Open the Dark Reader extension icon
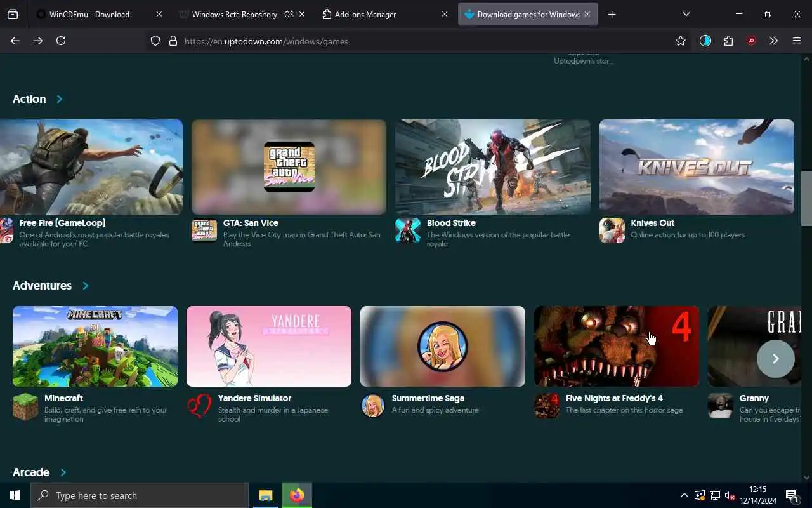This screenshot has width=812, height=508. (705, 41)
